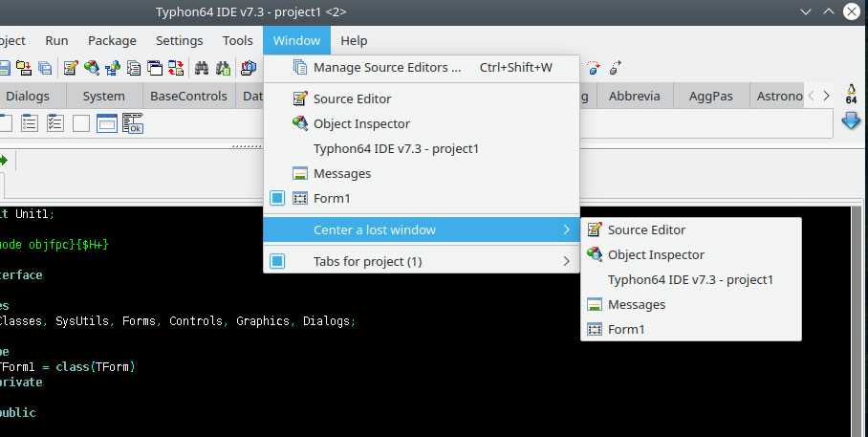Open the Settings menu
The image size is (868, 437).
[180, 40]
